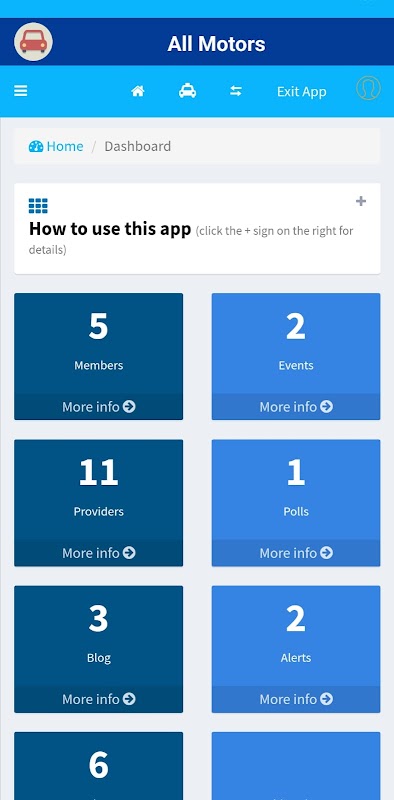This screenshot has width=394, height=800.
Task: Open More info for Alerts
Action: coord(296,699)
